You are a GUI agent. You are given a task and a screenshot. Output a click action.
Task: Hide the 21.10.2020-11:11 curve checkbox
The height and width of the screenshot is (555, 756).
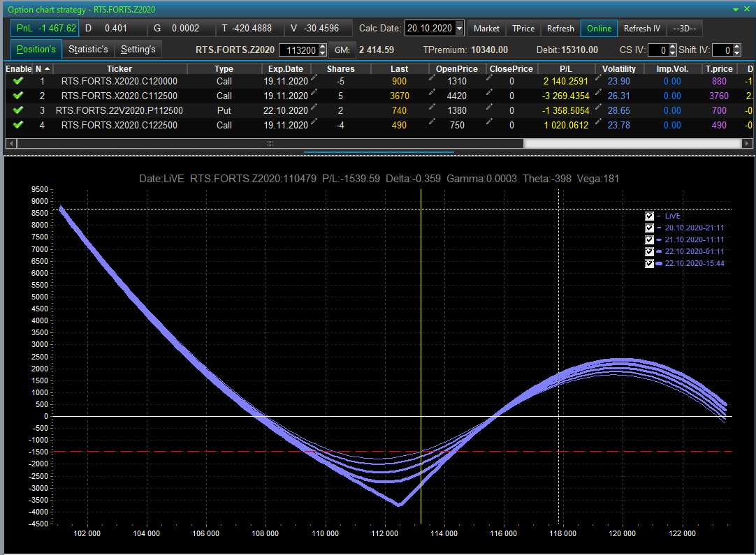click(650, 240)
